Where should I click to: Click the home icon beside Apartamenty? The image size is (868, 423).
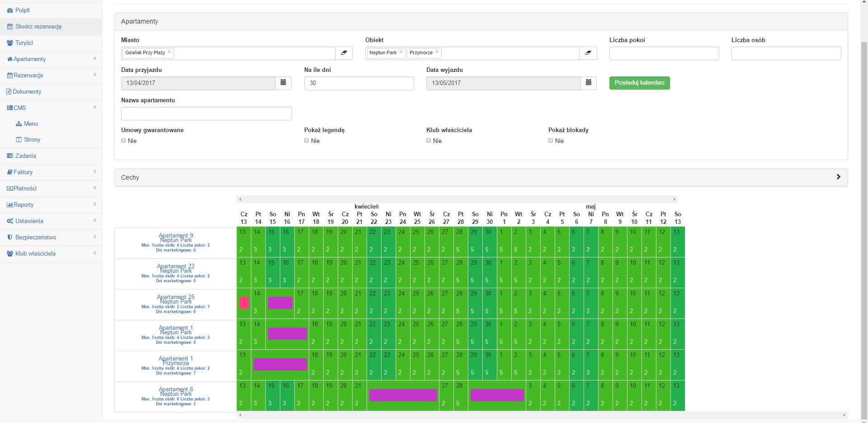coord(9,59)
